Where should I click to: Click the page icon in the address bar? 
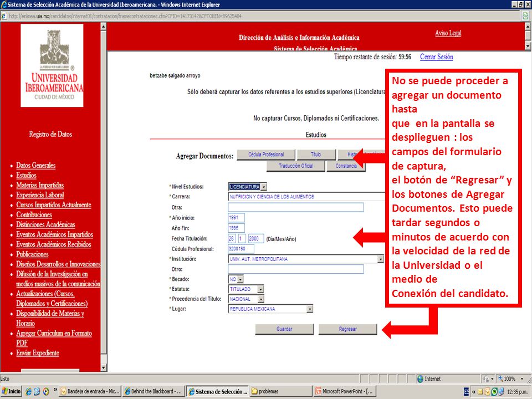(x=4, y=16)
